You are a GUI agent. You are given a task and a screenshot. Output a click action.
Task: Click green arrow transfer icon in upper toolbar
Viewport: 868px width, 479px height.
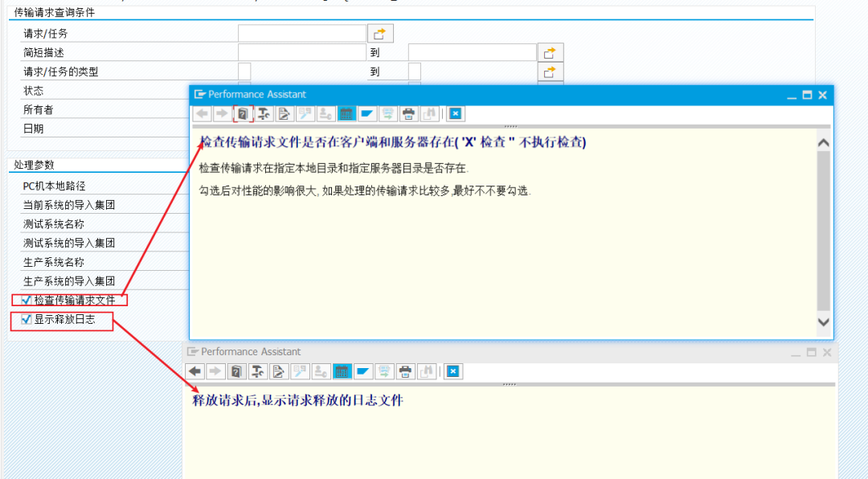click(x=387, y=113)
